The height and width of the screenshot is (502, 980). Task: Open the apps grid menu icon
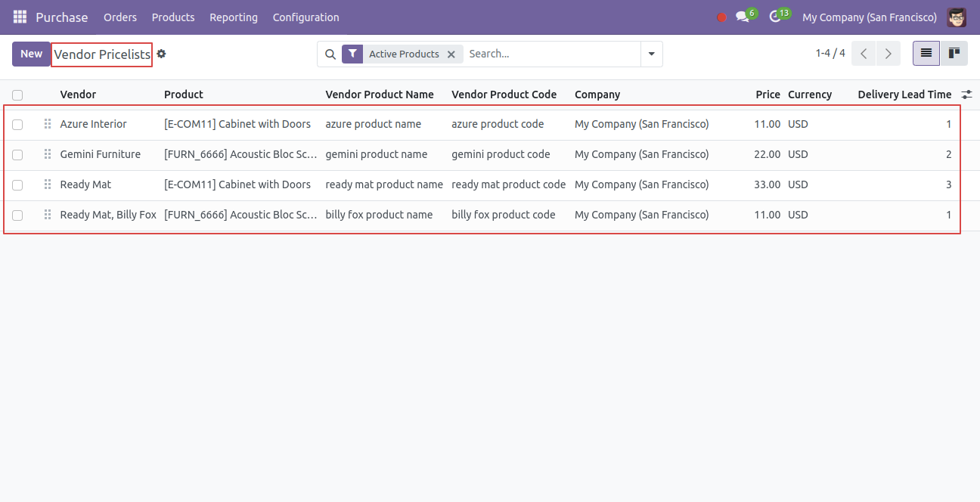[20, 17]
